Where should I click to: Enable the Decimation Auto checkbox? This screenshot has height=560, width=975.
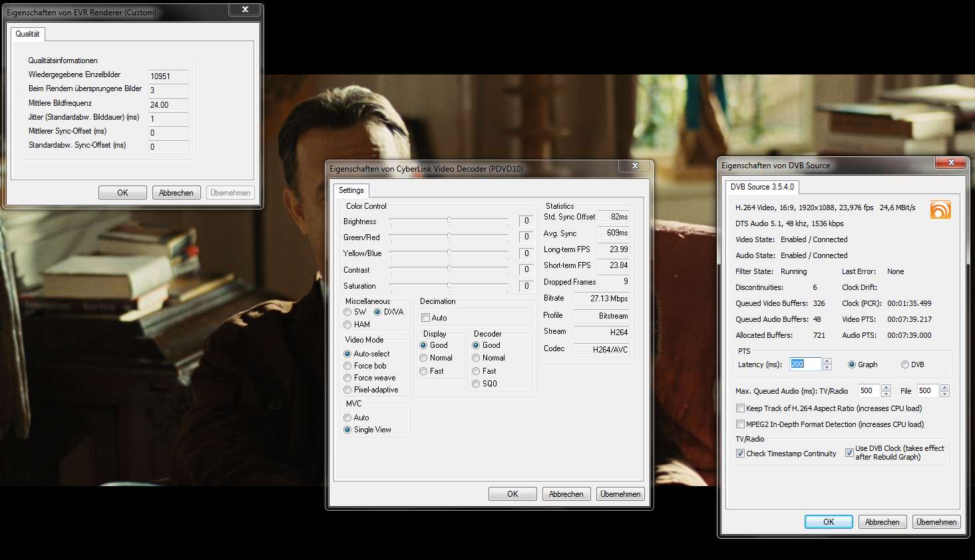click(426, 318)
